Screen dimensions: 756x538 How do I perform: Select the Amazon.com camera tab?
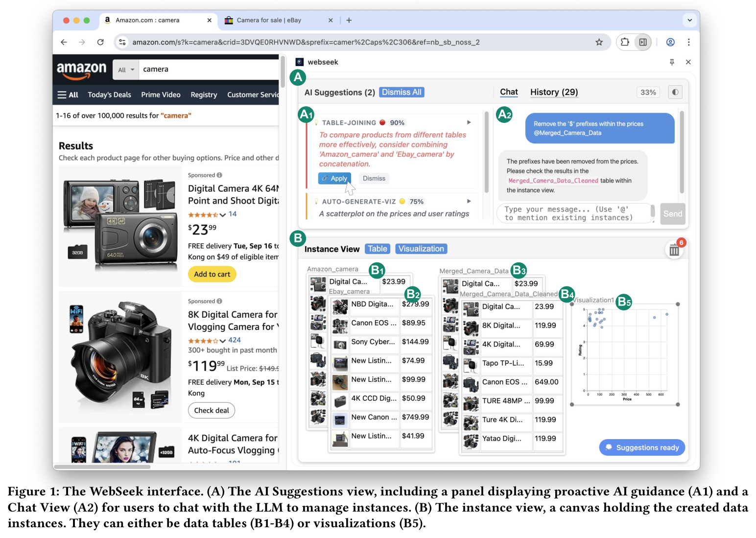click(158, 20)
